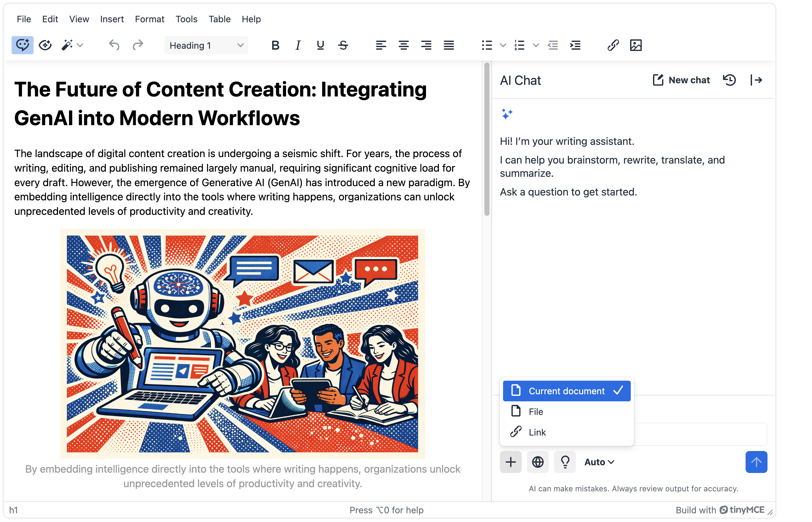Screen dimensions: 812x522
Task: Open the magic wand AI shortcuts icon
Action: [67, 45]
